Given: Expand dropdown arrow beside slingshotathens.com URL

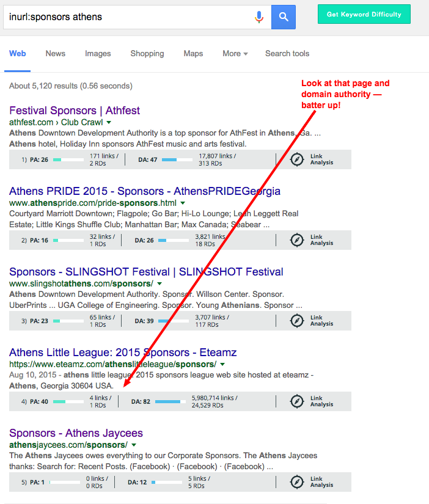Looking at the screenshot, I should [x=159, y=284].
